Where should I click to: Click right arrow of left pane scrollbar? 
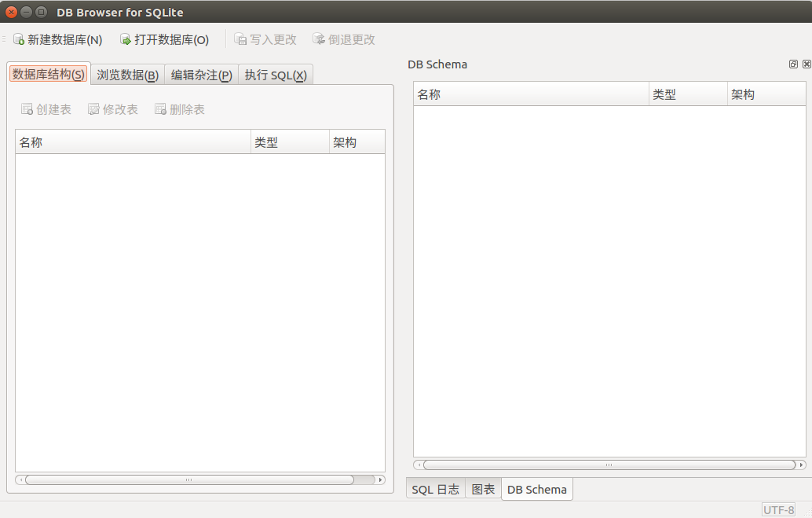(381, 480)
